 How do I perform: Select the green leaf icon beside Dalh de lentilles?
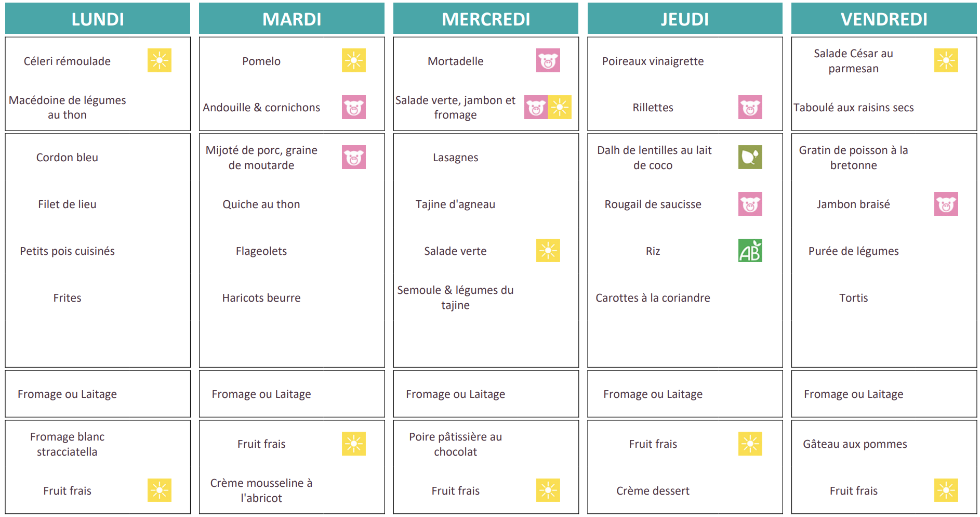[750, 157]
